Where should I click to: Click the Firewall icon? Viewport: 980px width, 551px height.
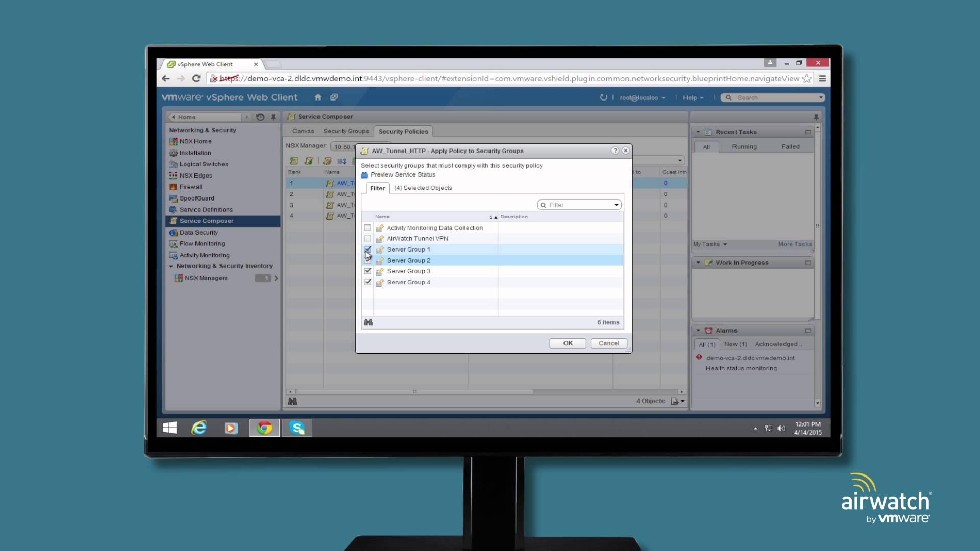pyautogui.click(x=173, y=187)
